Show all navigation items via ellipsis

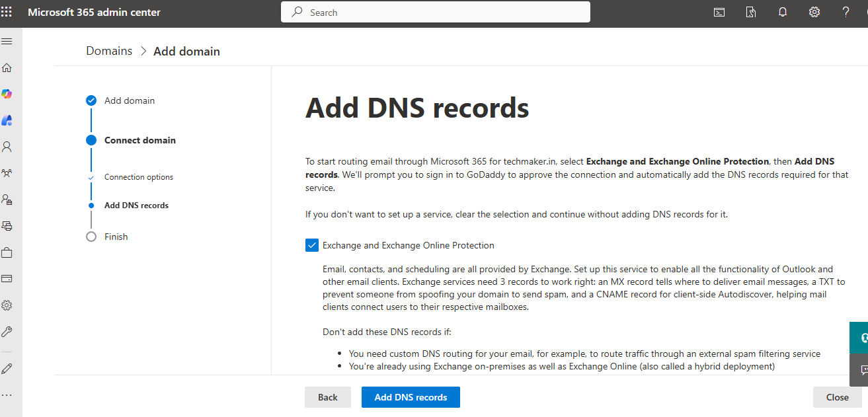tap(7, 395)
